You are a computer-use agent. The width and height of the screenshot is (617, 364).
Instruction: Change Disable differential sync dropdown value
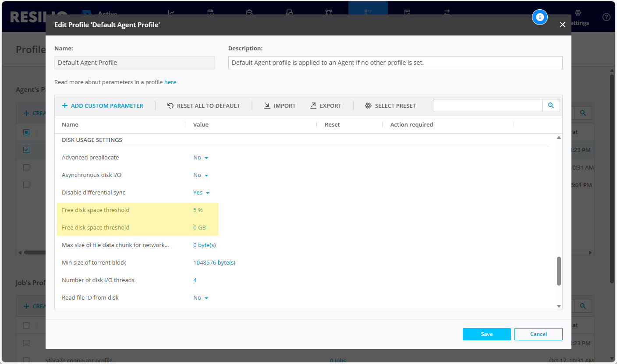(x=201, y=193)
